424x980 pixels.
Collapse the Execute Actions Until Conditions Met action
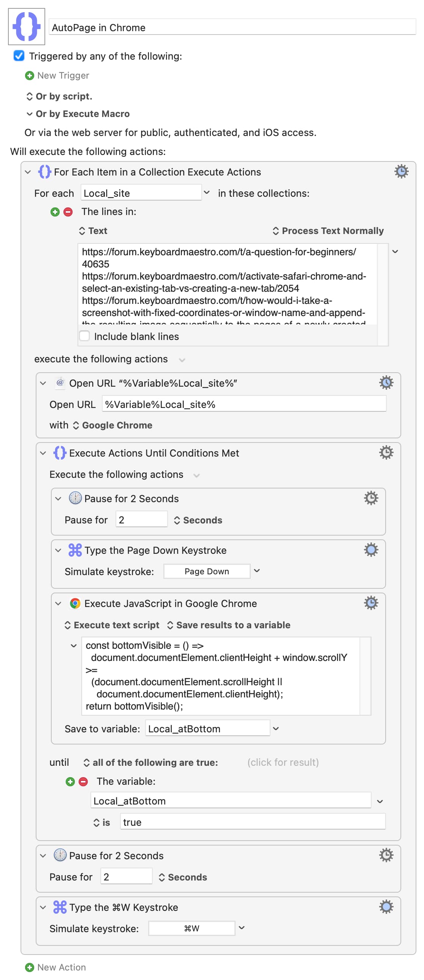(x=43, y=453)
